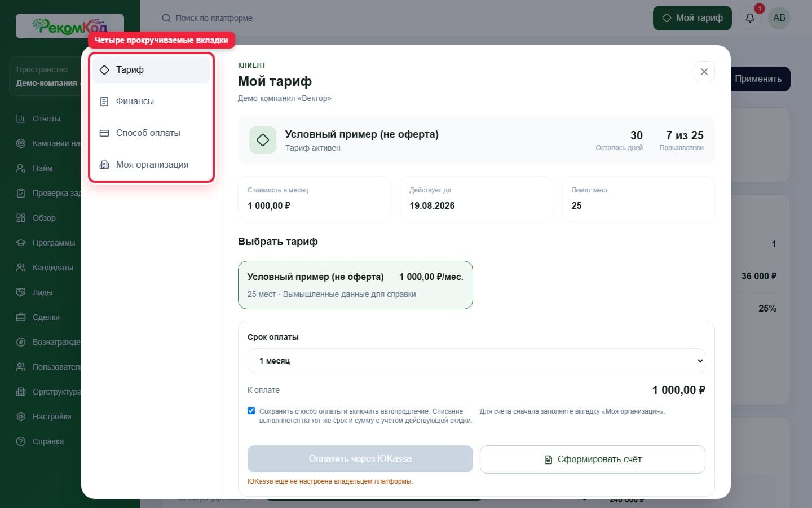Image resolution: width=812 pixels, height=508 pixels.
Task: Click the Найм sidebar icon
Action: pyautogui.click(x=21, y=168)
